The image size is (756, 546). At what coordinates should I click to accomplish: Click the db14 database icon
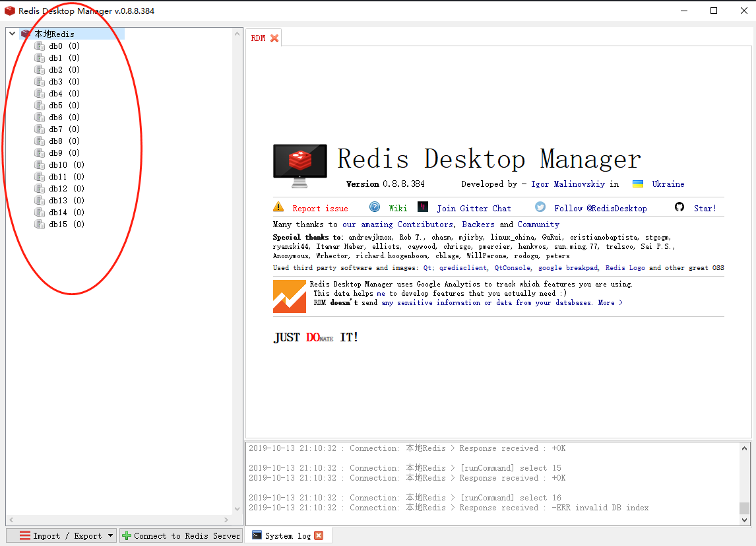pos(40,212)
